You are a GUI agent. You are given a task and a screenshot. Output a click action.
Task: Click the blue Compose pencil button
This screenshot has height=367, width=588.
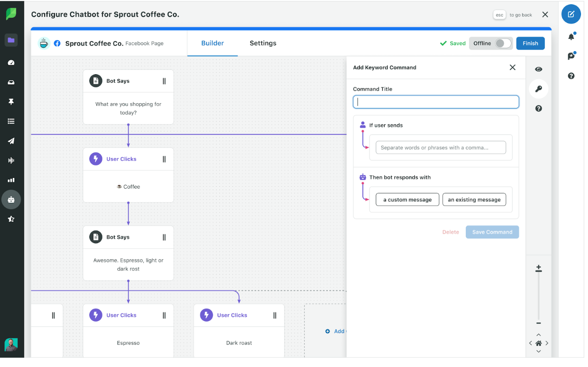point(571,14)
